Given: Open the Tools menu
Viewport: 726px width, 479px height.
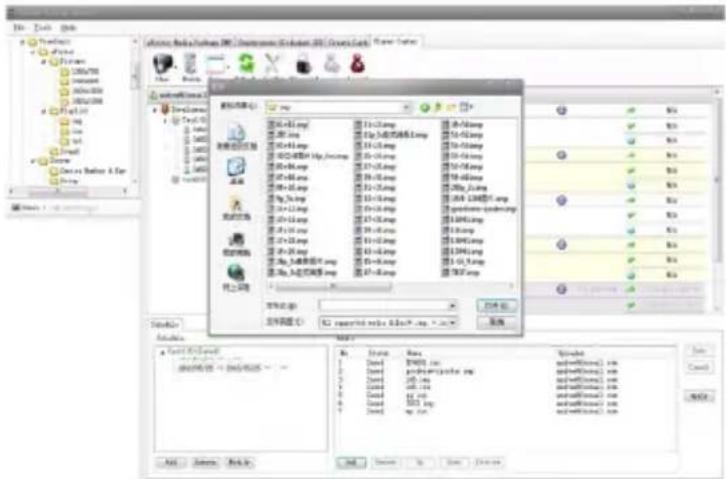Looking at the screenshot, I should click(x=43, y=28).
